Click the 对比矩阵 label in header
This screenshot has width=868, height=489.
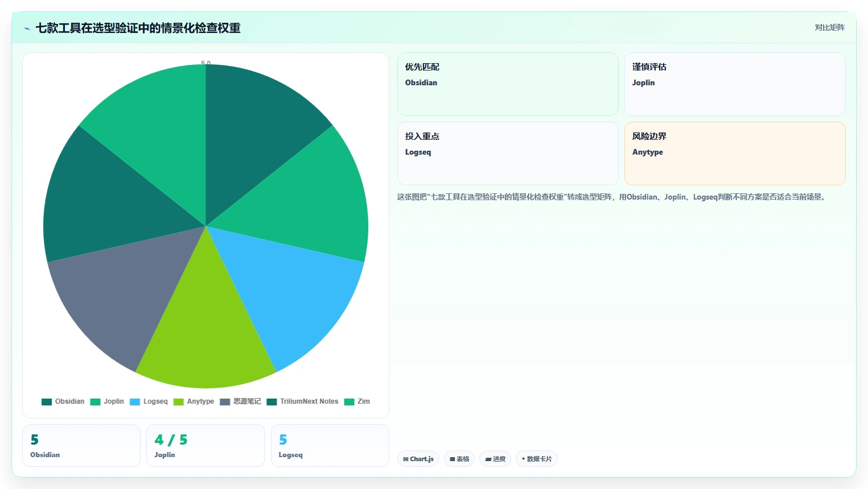pyautogui.click(x=829, y=27)
